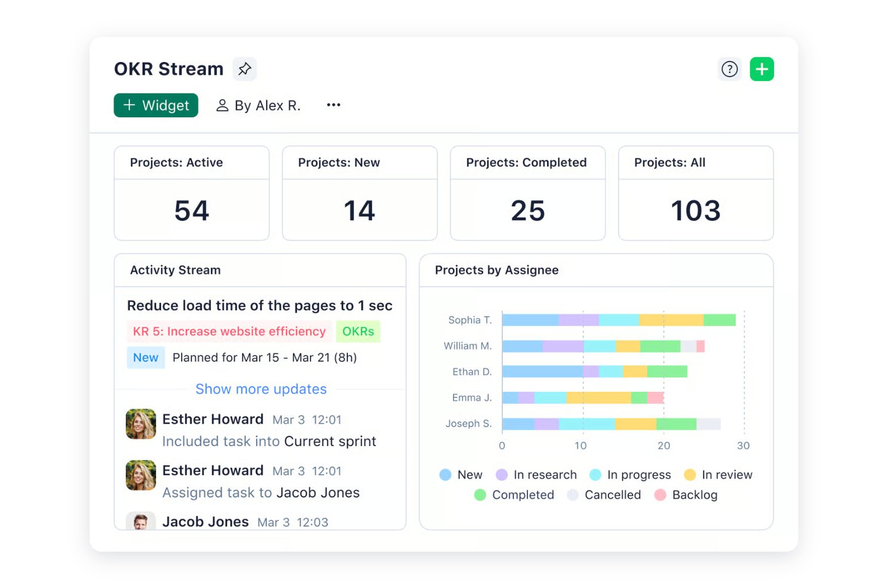Click Ethan D.'s blue New bar segment

[542, 372]
